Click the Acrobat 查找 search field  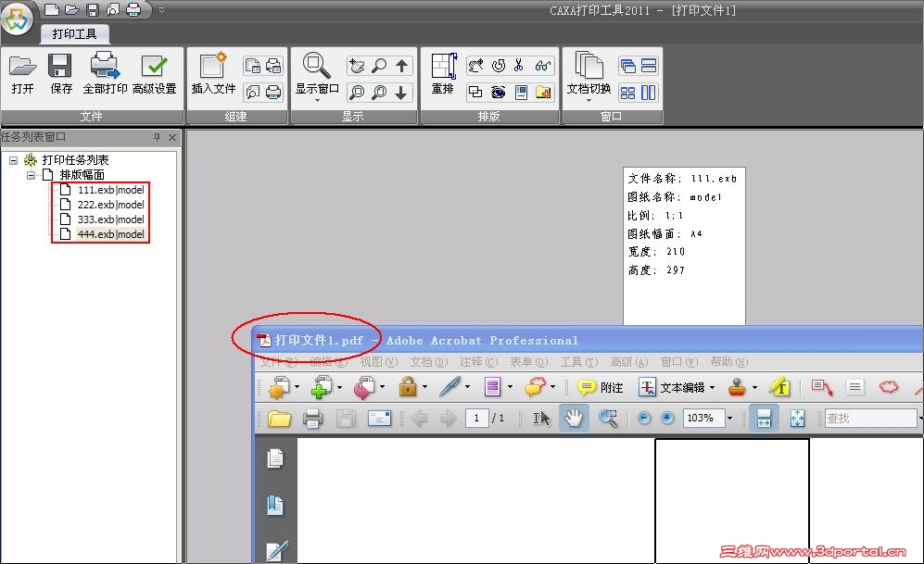click(870, 418)
